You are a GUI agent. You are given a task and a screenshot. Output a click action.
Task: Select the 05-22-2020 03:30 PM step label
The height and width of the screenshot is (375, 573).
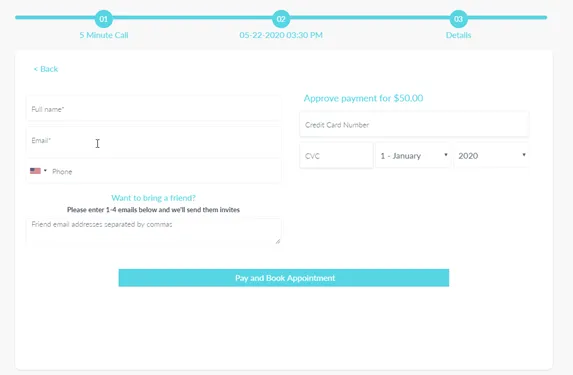[x=281, y=35]
